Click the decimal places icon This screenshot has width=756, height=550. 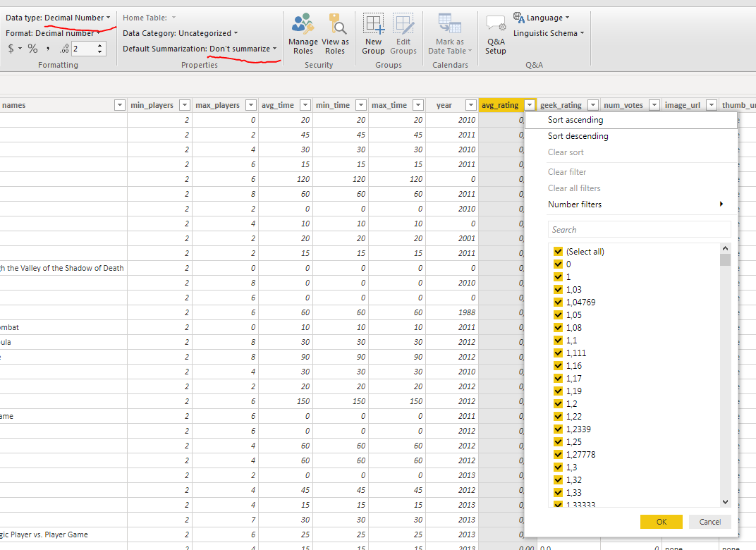(65, 49)
